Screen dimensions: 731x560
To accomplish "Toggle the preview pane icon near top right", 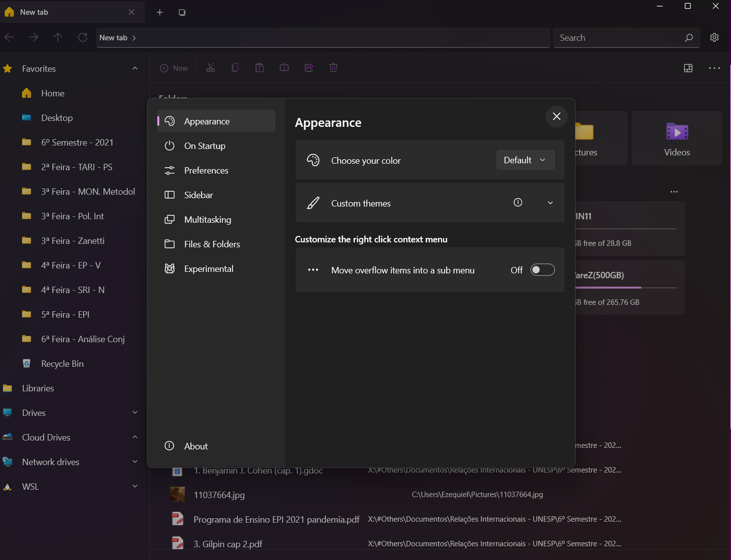I will point(688,68).
